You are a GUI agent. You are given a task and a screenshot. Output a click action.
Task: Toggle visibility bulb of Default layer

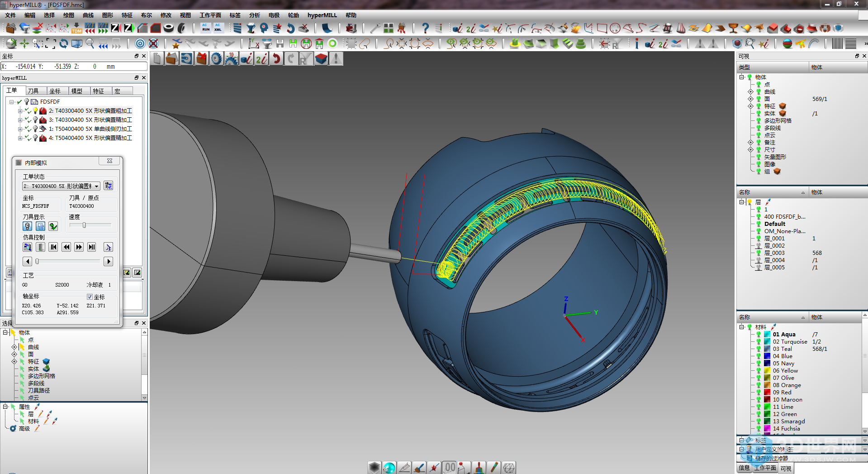pos(759,224)
